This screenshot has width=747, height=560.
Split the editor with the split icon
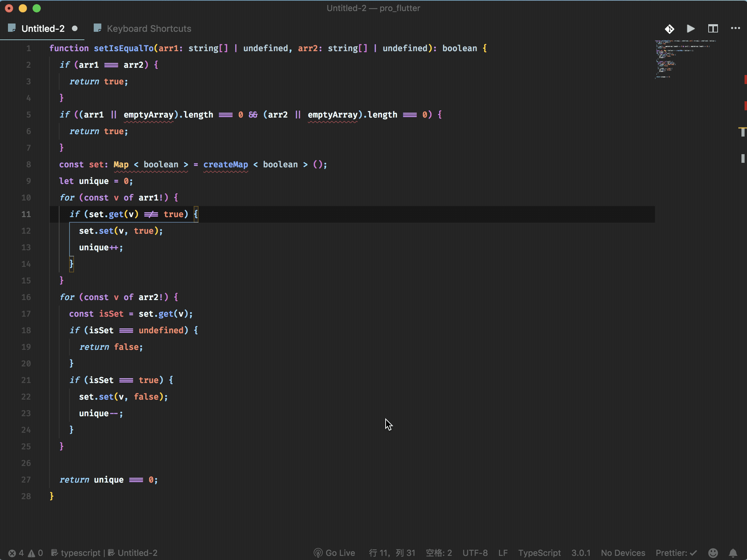pyautogui.click(x=713, y=29)
